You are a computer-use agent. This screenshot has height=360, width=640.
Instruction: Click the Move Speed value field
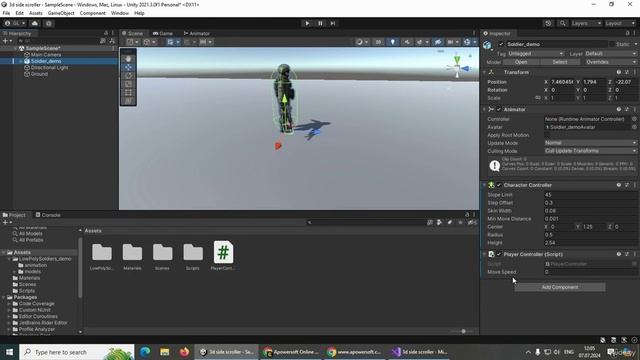pyautogui.click(x=590, y=272)
